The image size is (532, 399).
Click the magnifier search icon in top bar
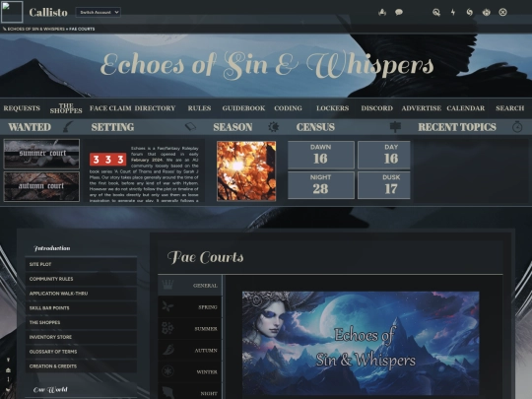[x=436, y=12]
